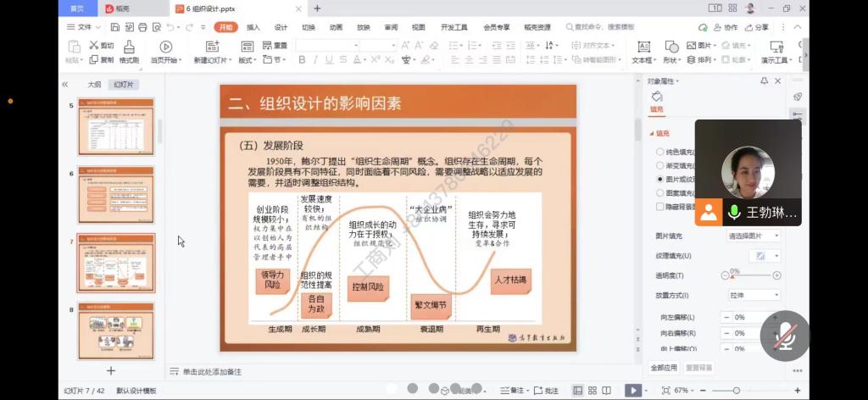Open the placement mode (拉伸) dropdown
The height and width of the screenshot is (400, 868).
coord(754,295)
